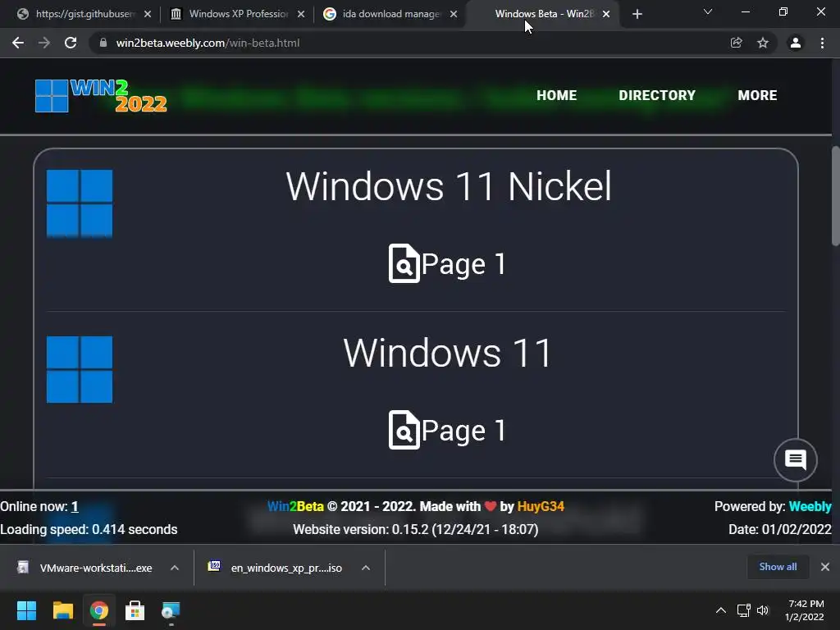This screenshot has height=630, width=840.
Task: Click the Online now count link
Action: [75, 506]
